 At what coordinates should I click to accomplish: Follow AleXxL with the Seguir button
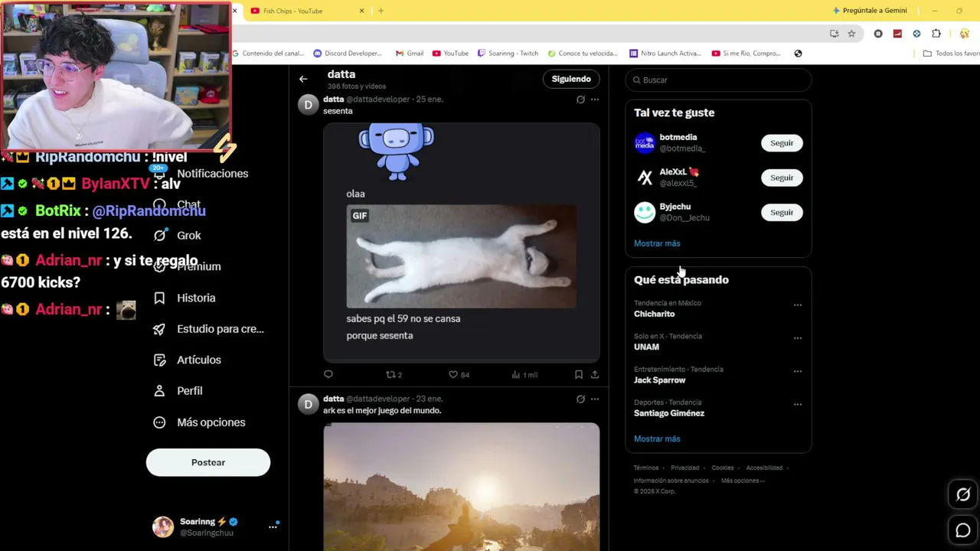pyautogui.click(x=782, y=178)
